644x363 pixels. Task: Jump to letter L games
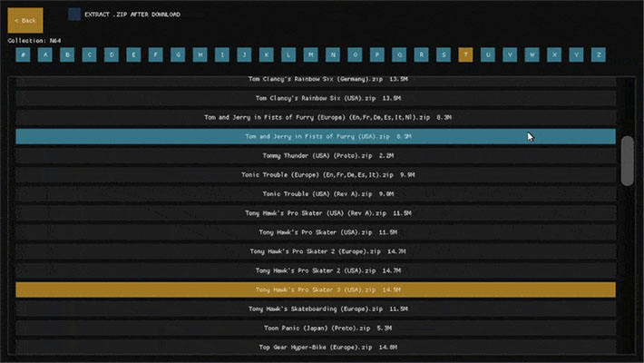288,54
